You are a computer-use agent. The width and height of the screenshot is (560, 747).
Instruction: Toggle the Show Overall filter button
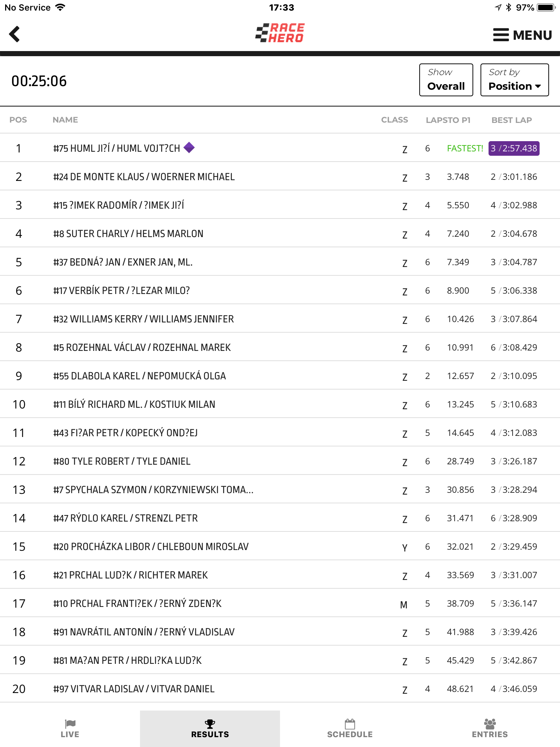tap(446, 80)
